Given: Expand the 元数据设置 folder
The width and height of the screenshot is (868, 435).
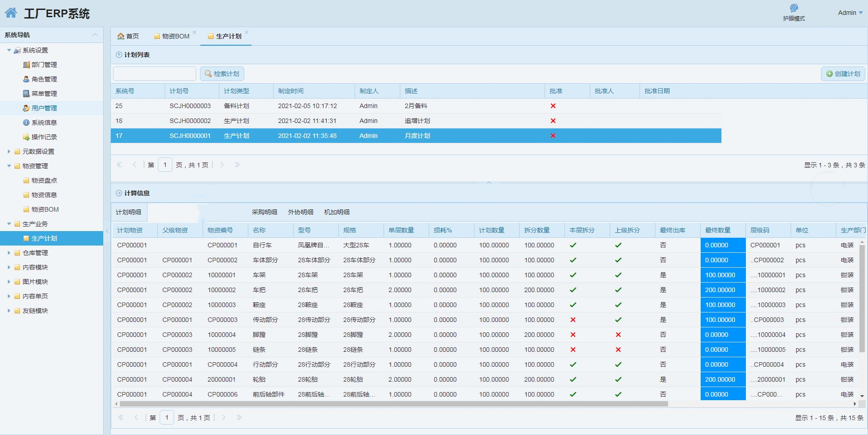Looking at the screenshot, I should pyautogui.click(x=9, y=151).
